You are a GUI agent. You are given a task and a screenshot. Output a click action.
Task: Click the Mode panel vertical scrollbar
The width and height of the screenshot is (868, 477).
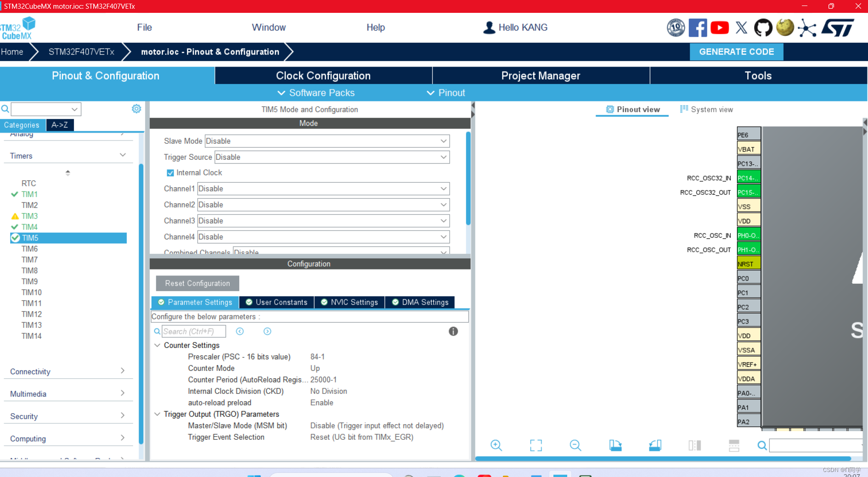pos(468,179)
